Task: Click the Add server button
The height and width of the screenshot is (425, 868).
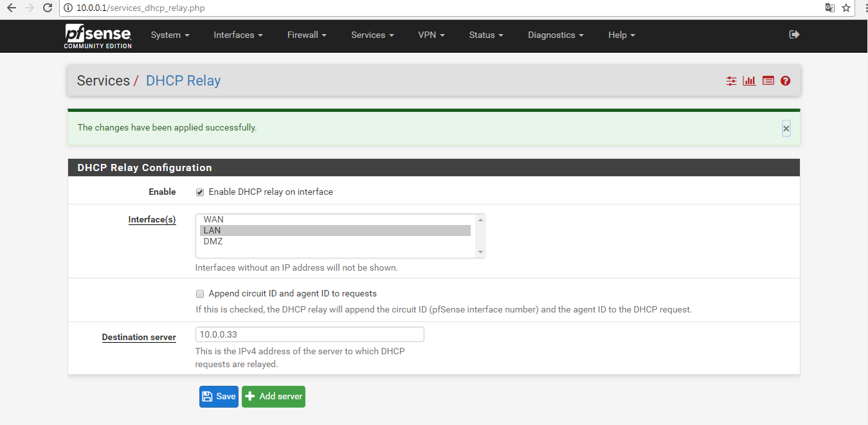Action: pos(273,397)
